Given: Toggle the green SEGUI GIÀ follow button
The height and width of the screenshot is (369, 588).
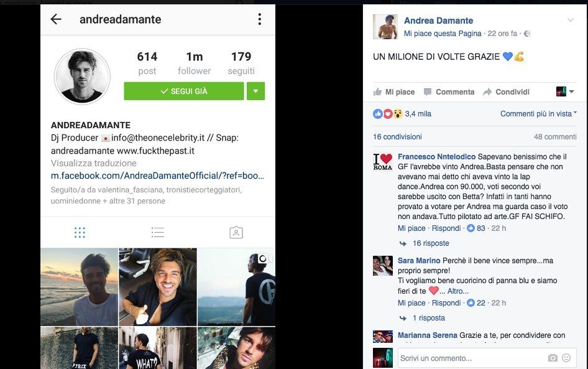Looking at the screenshot, I should point(184,91).
